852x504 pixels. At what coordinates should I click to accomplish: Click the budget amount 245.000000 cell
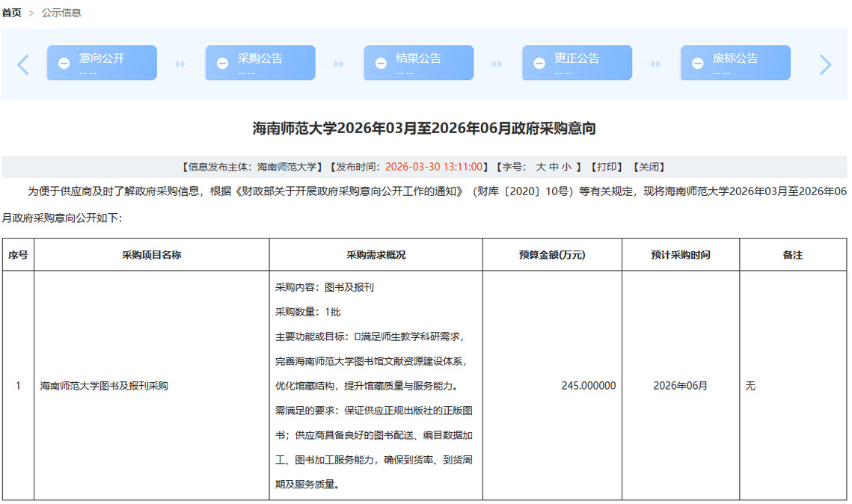[x=589, y=386]
